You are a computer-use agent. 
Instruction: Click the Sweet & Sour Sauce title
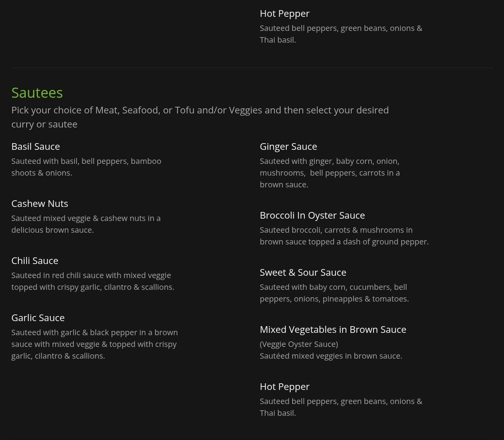pyautogui.click(x=303, y=272)
